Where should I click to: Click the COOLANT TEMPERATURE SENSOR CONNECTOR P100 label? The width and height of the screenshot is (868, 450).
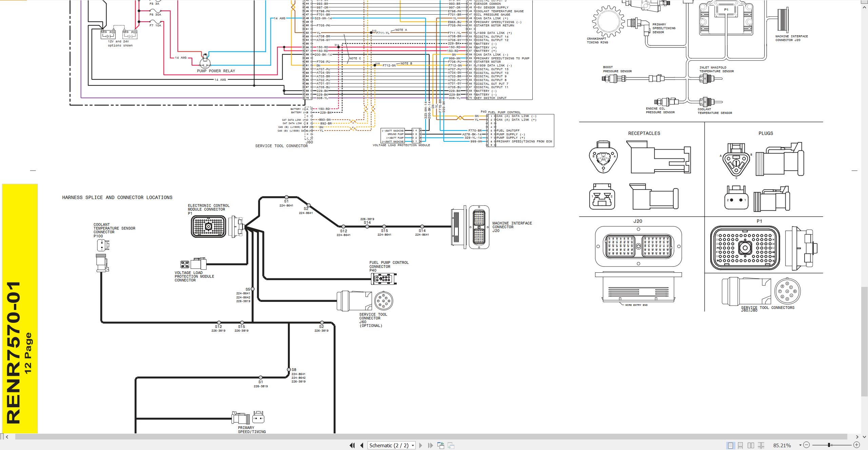click(114, 230)
